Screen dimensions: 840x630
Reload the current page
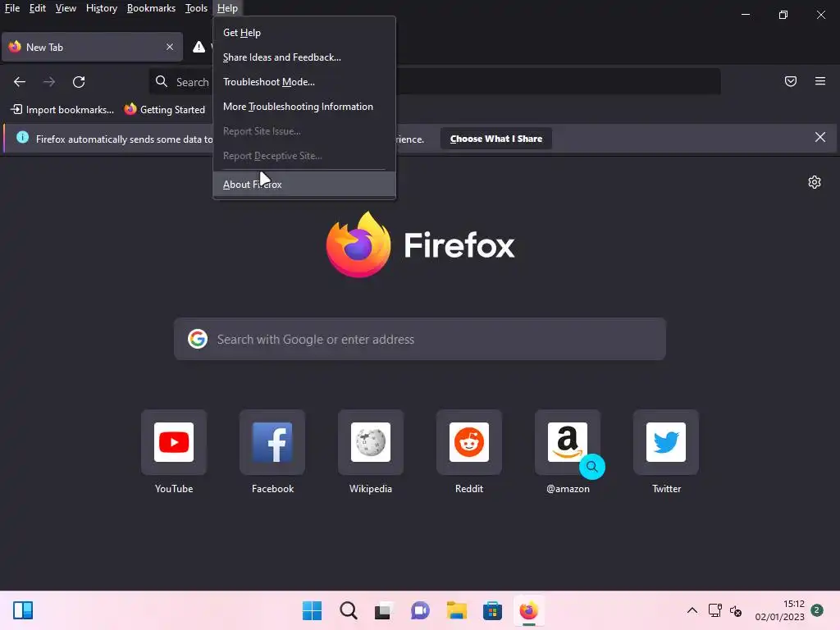79,81
